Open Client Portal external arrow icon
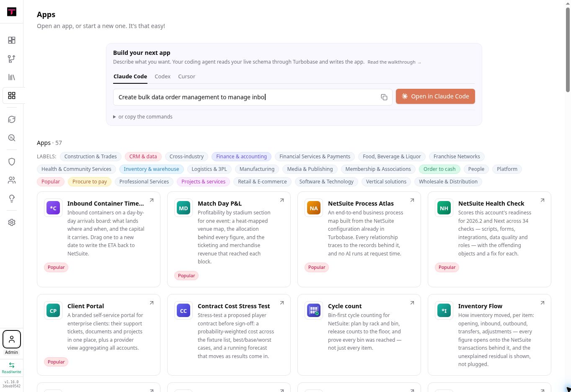Viewport: 571px width, 392px height. pyautogui.click(x=152, y=303)
